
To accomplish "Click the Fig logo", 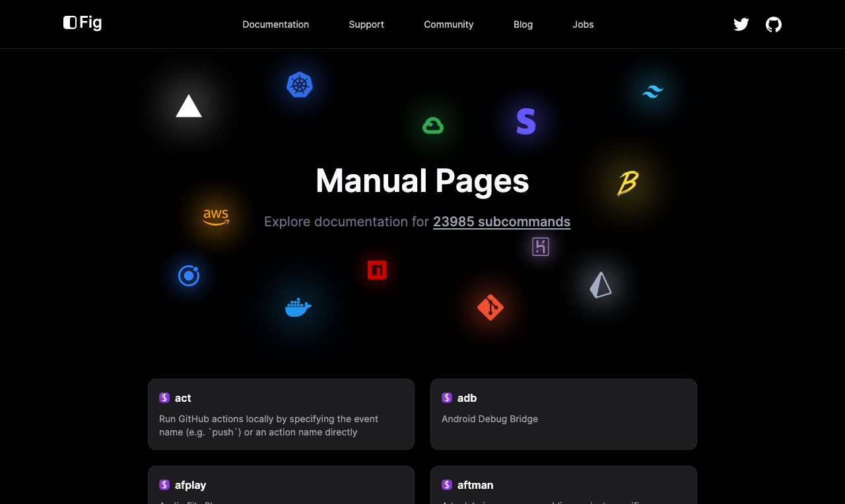I will (83, 23).
